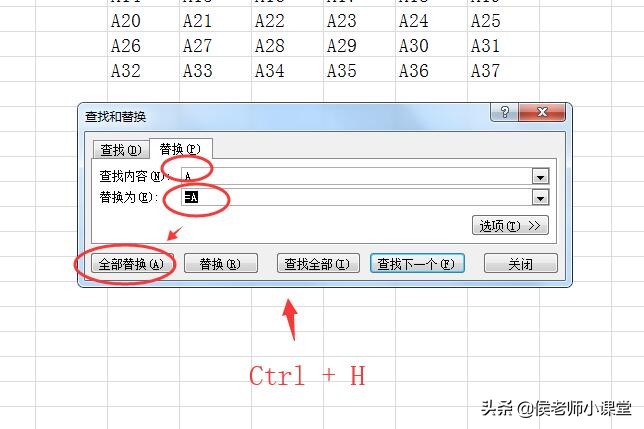Click the 替换(R) button
This screenshot has width=644, height=429.
[x=221, y=264]
